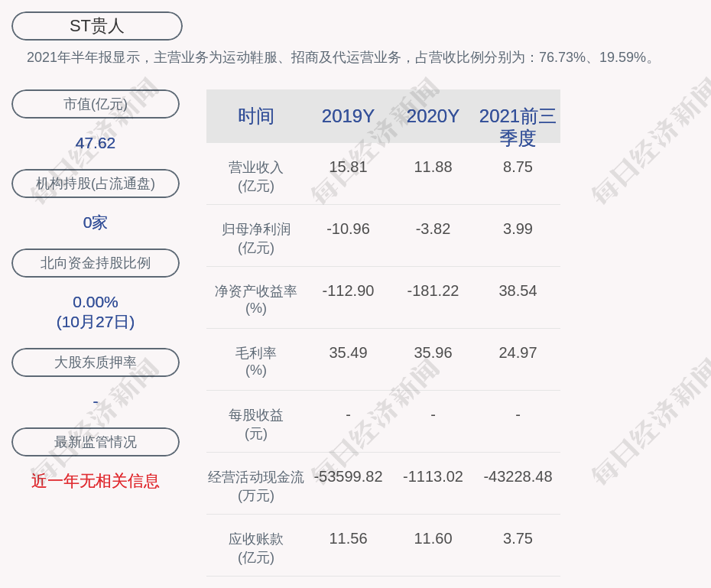
Task: Select revenue value 11.88
Action: pyautogui.click(x=433, y=167)
